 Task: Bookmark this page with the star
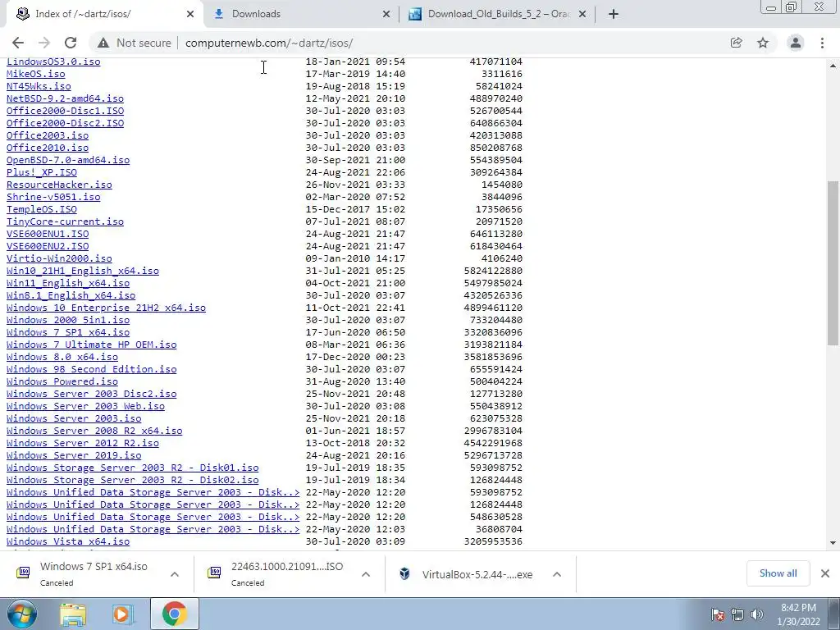(763, 43)
